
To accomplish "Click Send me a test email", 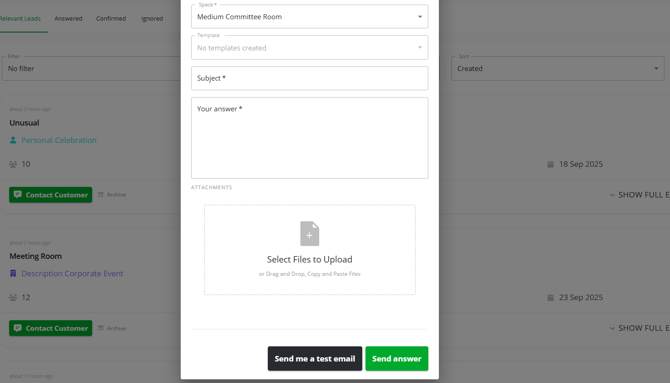I will coord(315,359).
